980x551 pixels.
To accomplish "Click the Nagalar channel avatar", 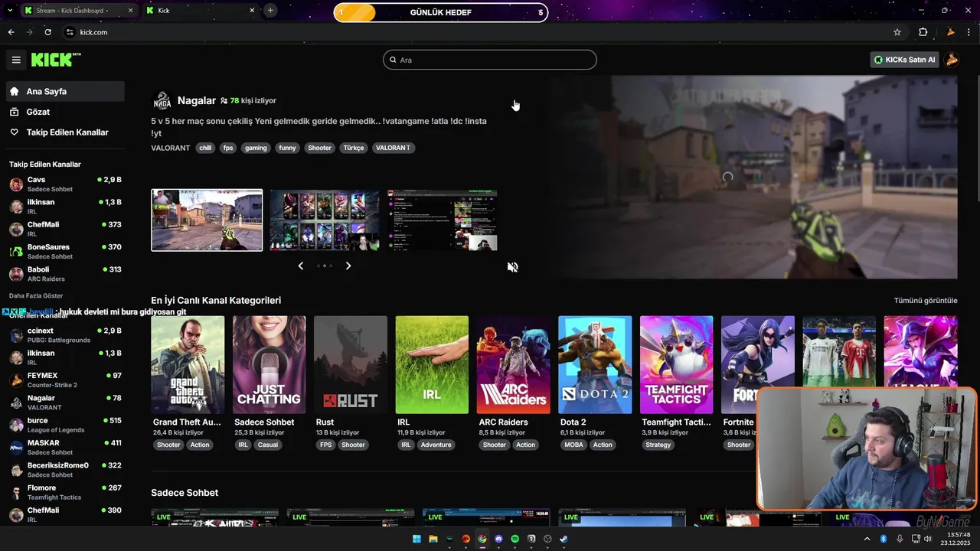I will coord(162,101).
